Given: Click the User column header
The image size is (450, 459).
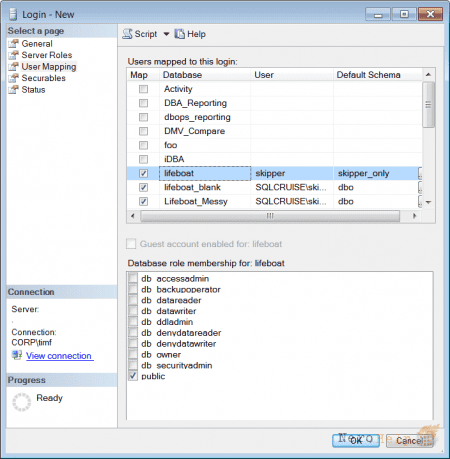Looking at the screenshot, I should point(292,75).
